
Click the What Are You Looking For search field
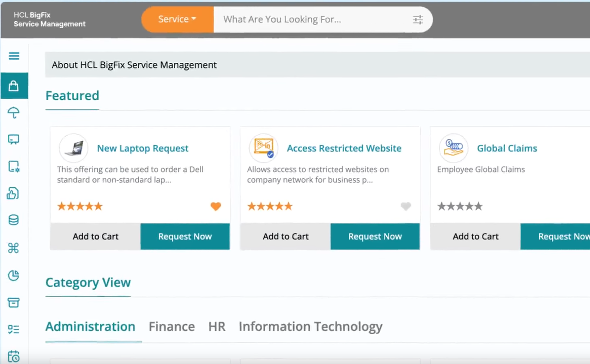(x=312, y=19)
